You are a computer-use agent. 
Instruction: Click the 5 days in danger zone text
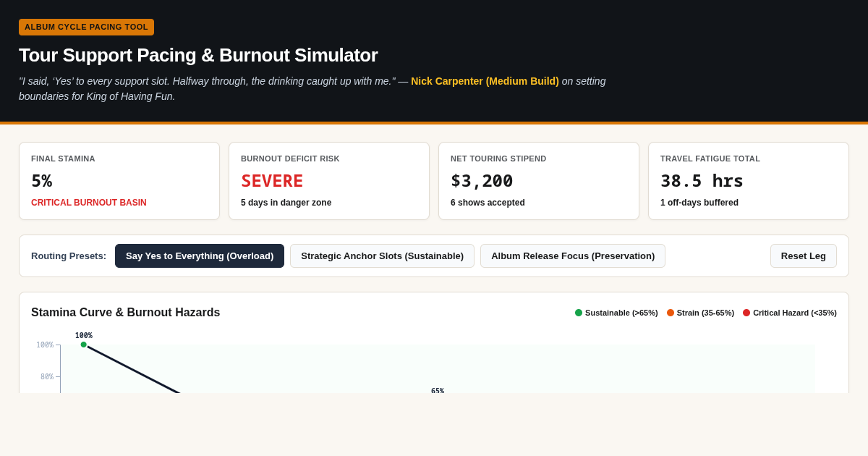[x=286, y=203]
